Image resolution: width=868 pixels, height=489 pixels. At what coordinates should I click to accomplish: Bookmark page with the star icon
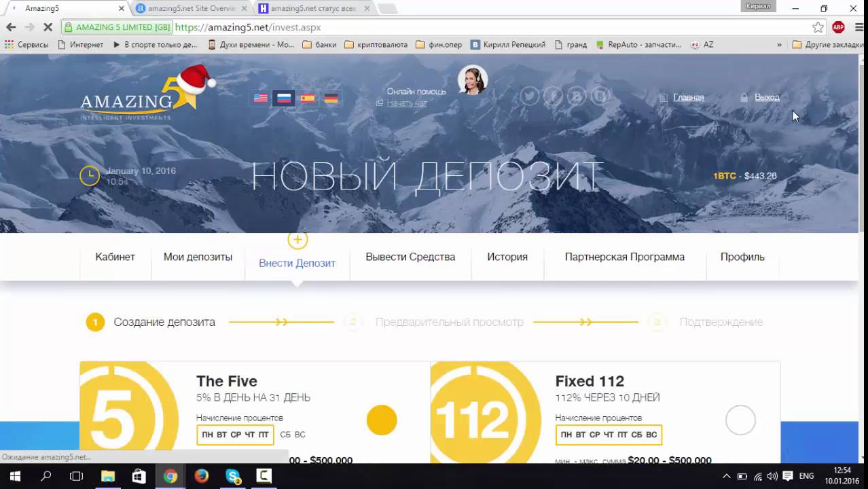[818, 27]
